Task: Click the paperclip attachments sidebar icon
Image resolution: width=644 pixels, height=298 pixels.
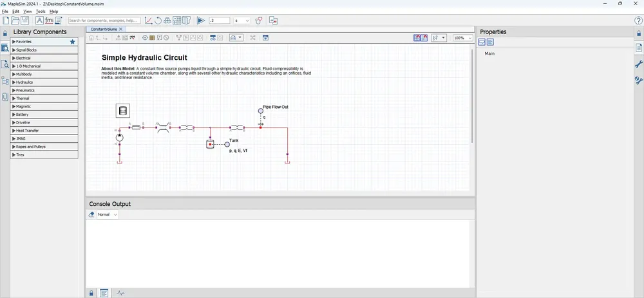Action: 5,97
